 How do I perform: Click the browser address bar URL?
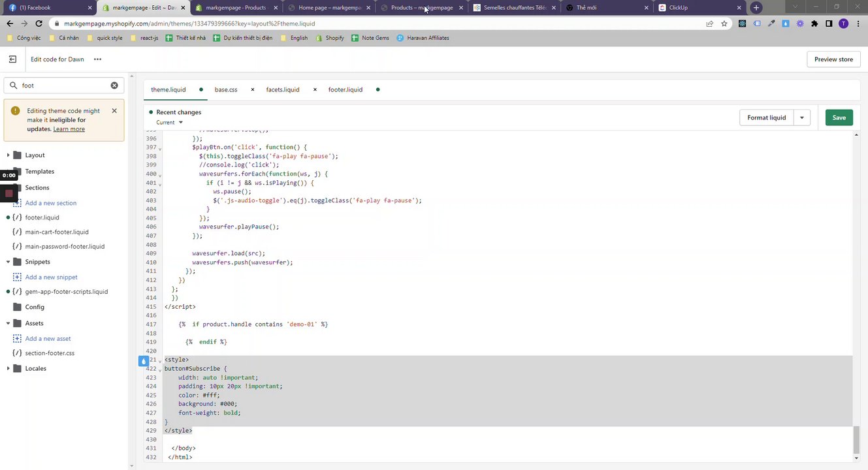(x=189, y=23)
